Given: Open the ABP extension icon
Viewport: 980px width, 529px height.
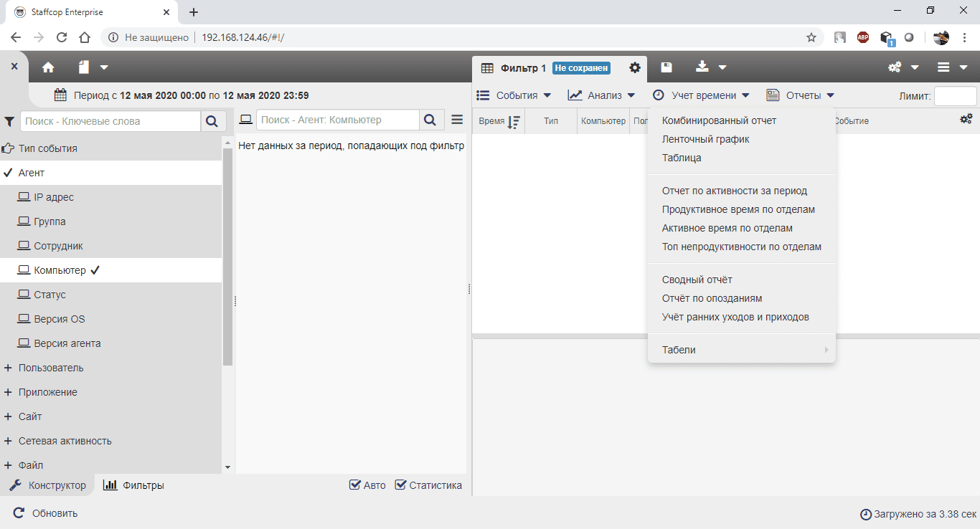Looking at the screenshot, I should click(863, 37).
